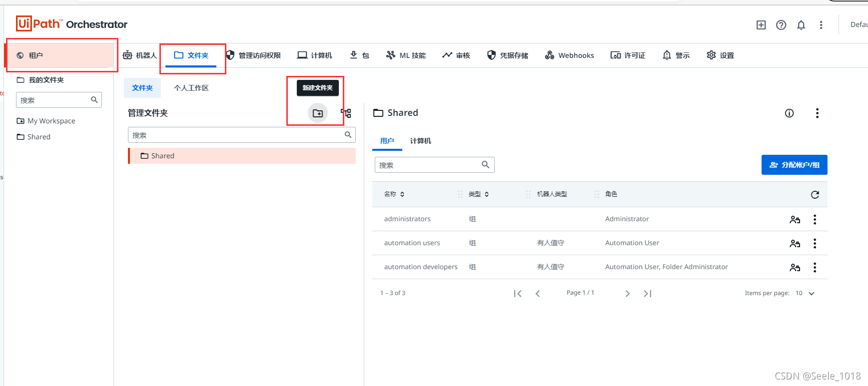Click search icon in users search box
Viewport: 868px width, 386px height.
(x=485, y=165)
